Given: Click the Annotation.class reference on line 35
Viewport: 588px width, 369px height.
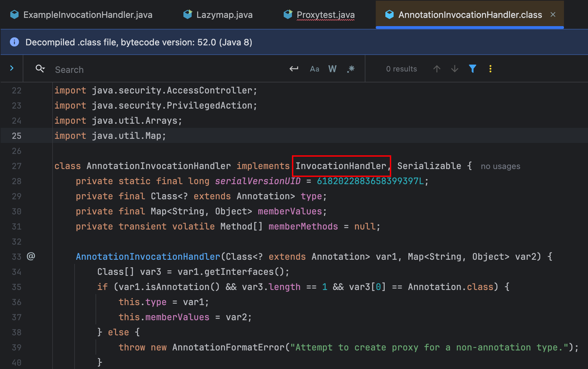Looking at the screenshot, I should (451, 287).
